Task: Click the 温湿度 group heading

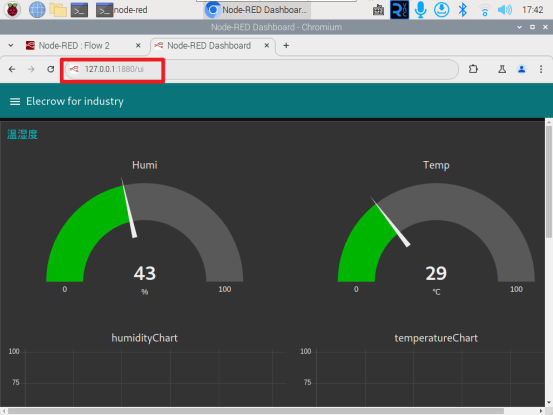Action: click(x=22, y=134)
